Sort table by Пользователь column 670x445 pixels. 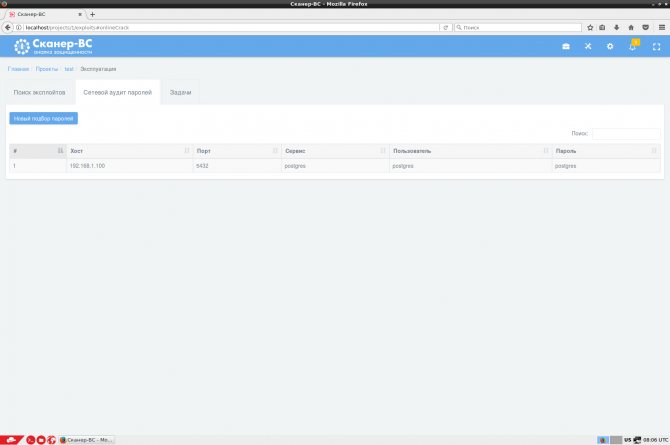(x=470, y=151)
